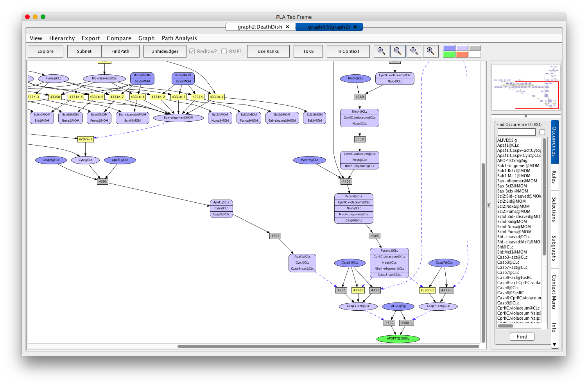This screenshot has width=588, height=387.
Task: Select the green APOPTOSIS@Sig graph node
Action: 398,338
